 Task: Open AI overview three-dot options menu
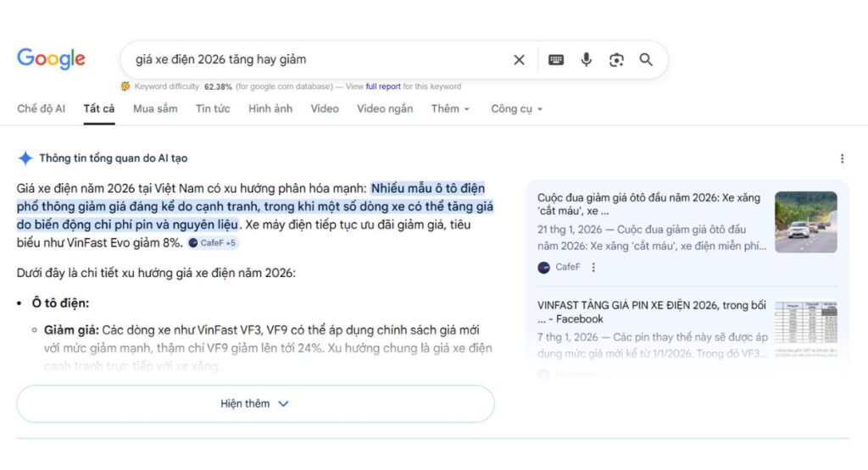click(842, 158)
